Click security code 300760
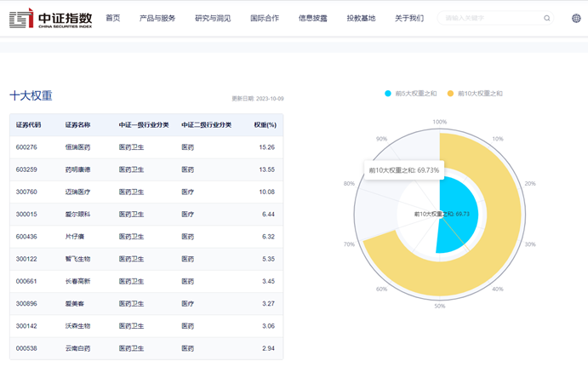This screenshot has width=588, height=367. tap(26, 192)
